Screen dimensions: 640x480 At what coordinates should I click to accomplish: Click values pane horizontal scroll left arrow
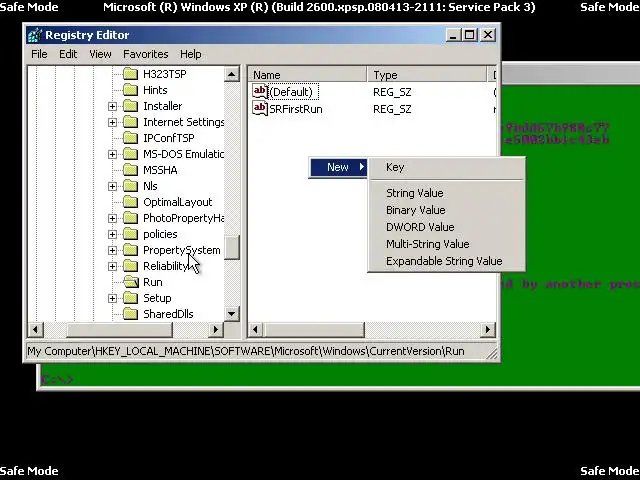tap(256, 329)
